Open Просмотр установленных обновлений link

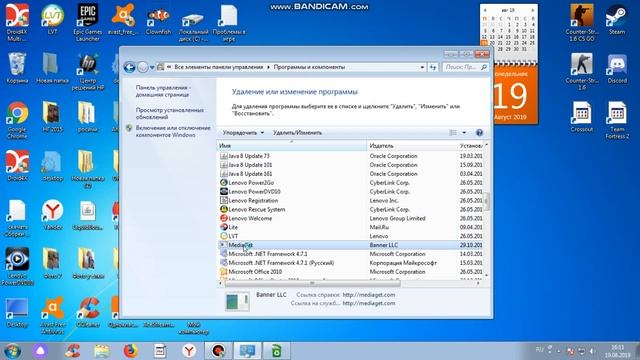pyautogui.click(x=170, y=113)
